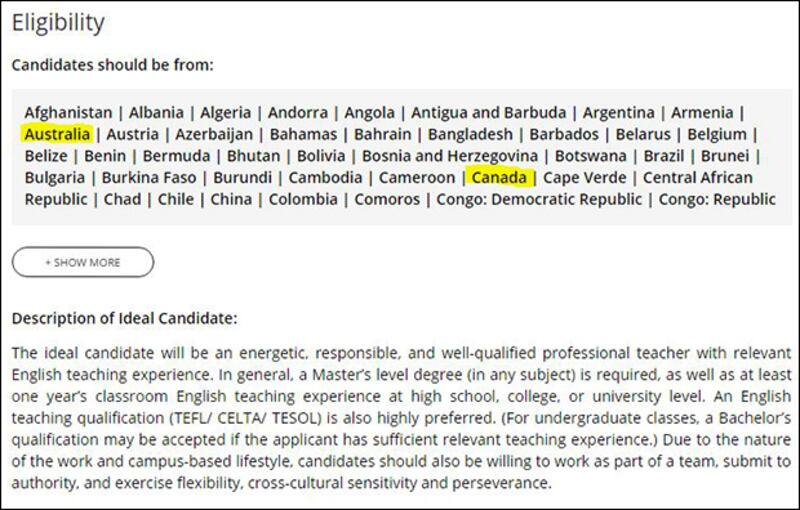Click Congo: Democratic Republic entry

pos(539,199)
